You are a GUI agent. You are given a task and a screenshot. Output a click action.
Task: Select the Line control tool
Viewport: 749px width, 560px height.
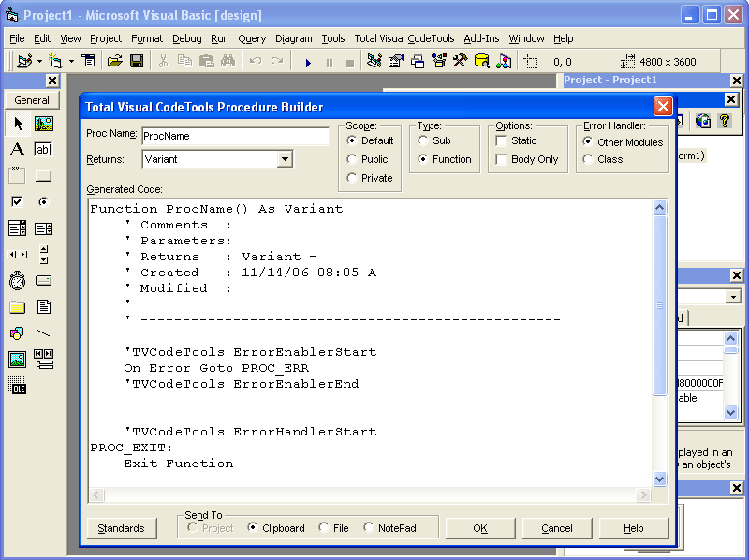(x=43, y=333)
